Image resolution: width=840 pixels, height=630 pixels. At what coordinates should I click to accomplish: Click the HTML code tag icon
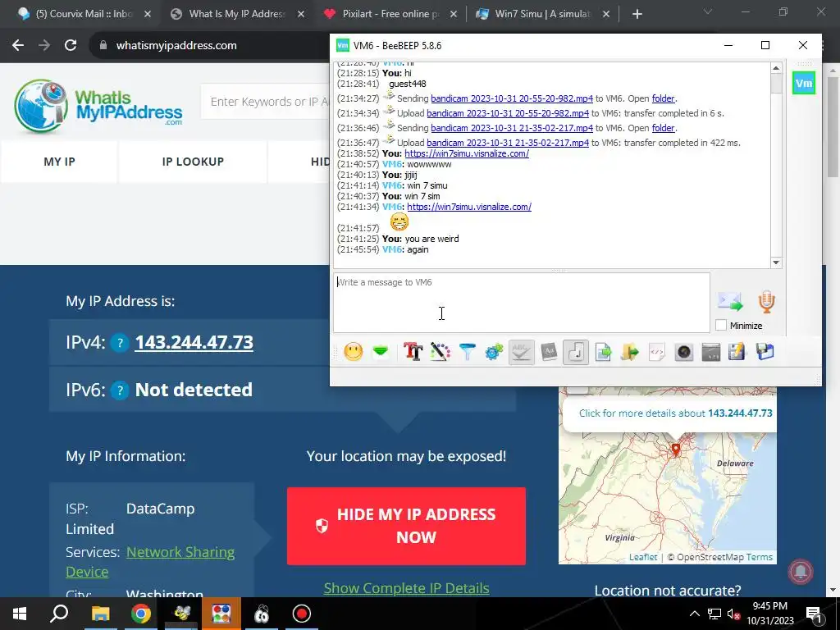(x=657, y=352)
